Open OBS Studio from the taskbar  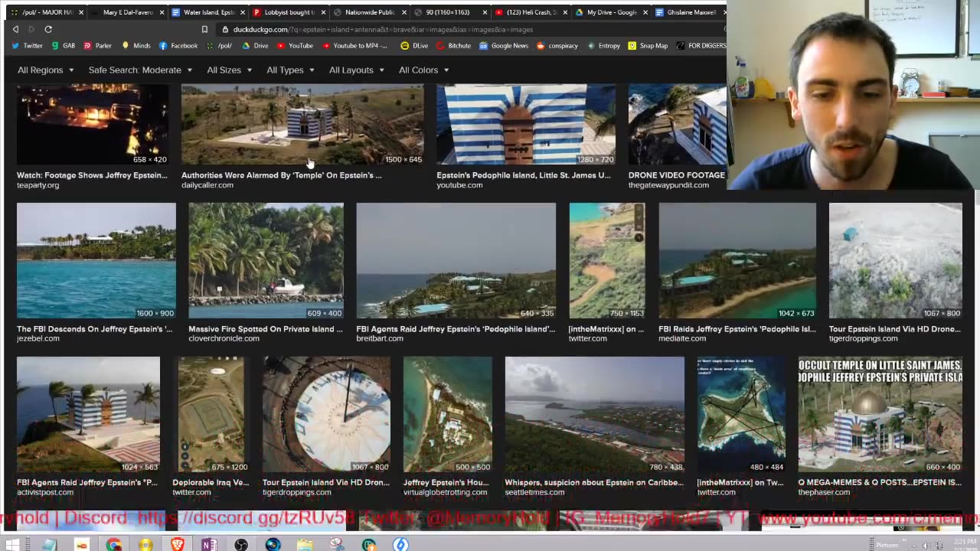pos(241,545)
